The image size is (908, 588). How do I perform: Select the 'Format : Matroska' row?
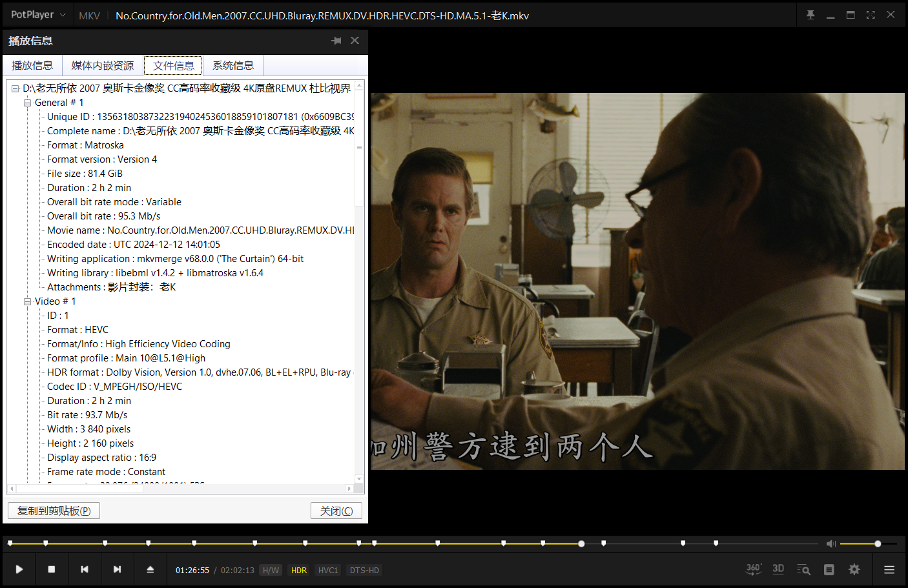85,145
